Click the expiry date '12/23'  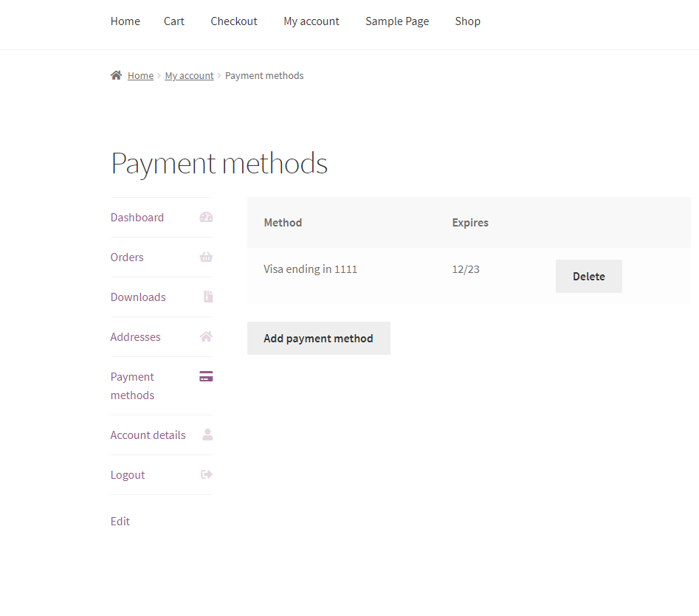(x=466, y=269)
